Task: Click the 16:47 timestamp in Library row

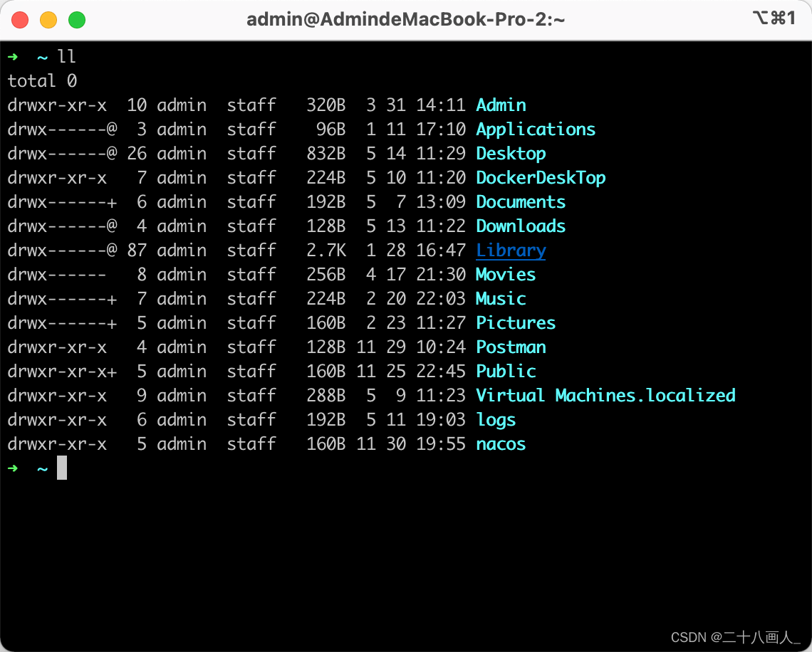Action: (x=441, y=251)
